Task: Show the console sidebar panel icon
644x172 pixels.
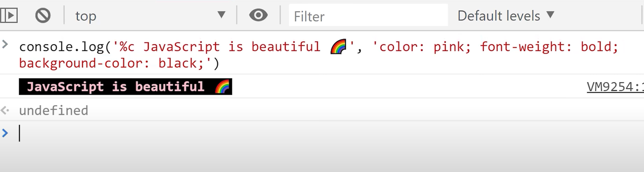Action: coord(9,15)
